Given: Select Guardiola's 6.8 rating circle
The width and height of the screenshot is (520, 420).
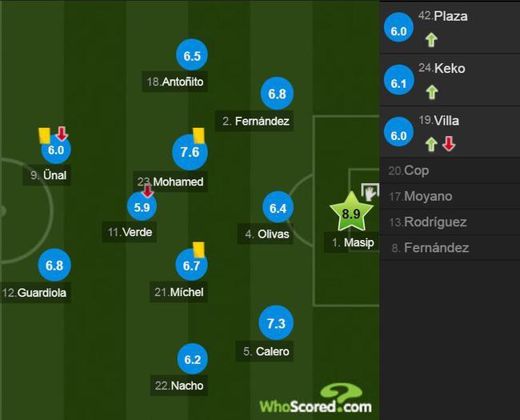Looking at the screenshot, I should point(54,265).
